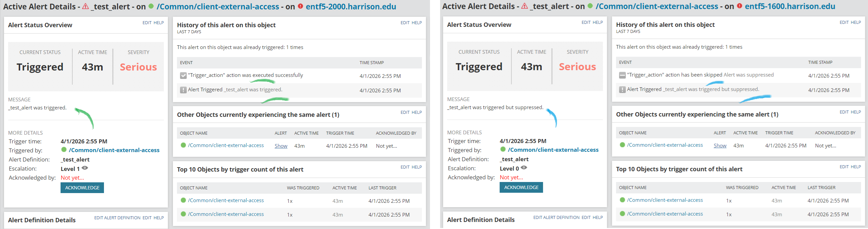
Task: Click Other Objects /Common/client-external-access link, entf5-2000
Action: 226,145
